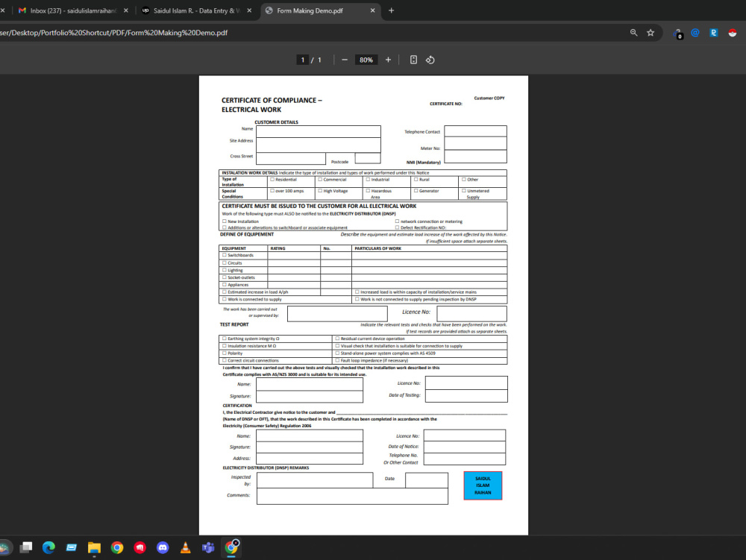This screenshot has width=746, height=560.
Task: Open the red-white Pokeball extension icon
Action: 733,33
